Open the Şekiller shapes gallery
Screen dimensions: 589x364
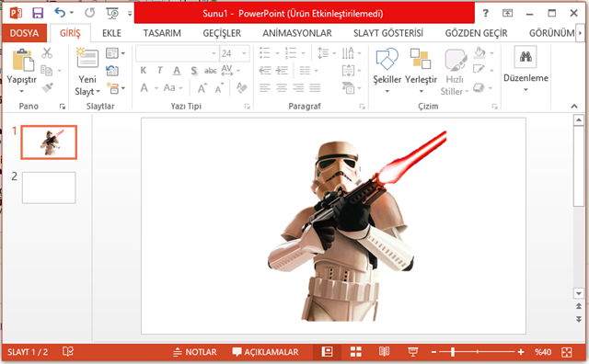coord(387,71)
